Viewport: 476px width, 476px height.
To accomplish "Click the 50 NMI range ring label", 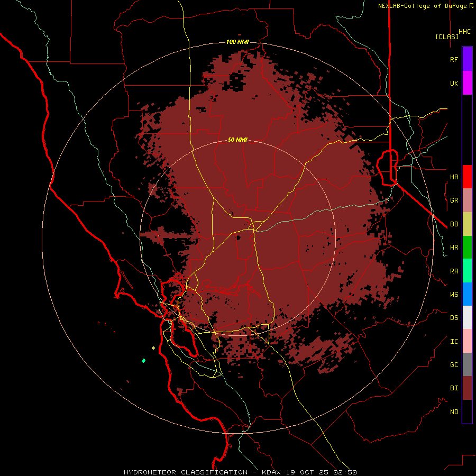I will (237, 140).
